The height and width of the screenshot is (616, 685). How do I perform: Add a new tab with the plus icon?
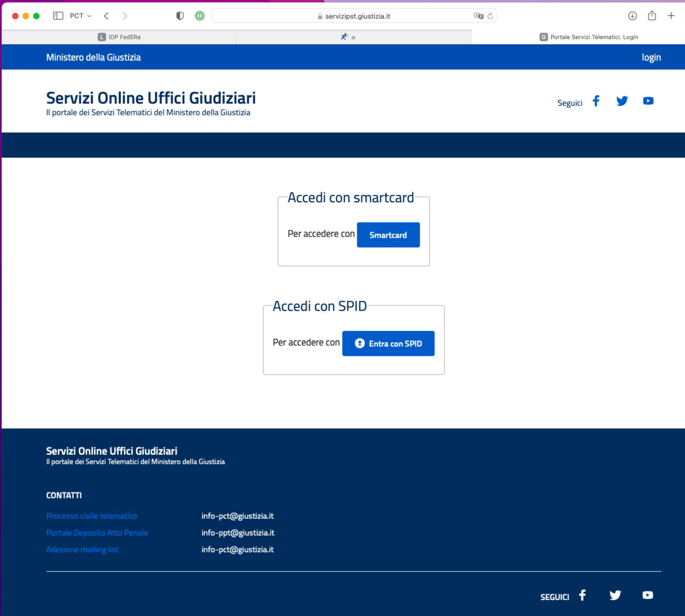[671, 16]
